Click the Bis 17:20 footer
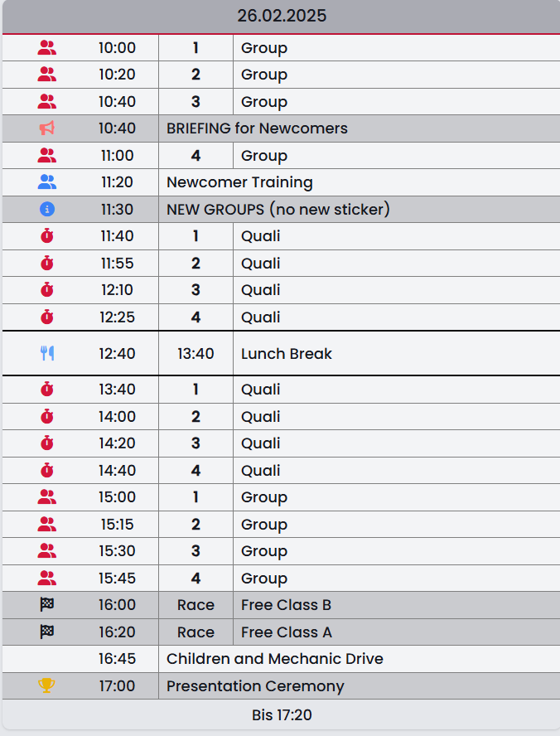Image resolution: width=560 pixels, height=736 pixels. click(x=281, y=714)
